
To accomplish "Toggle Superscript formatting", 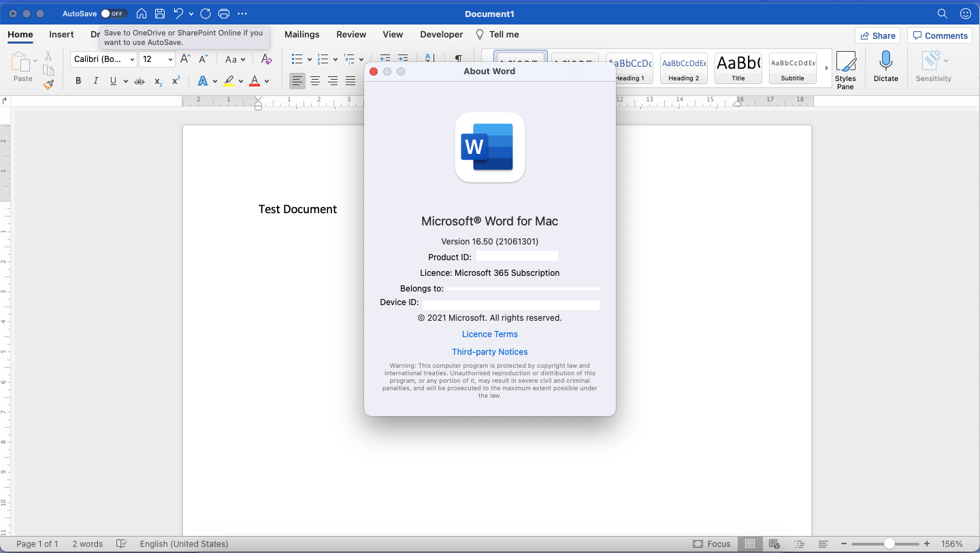I will click(176, 81).
